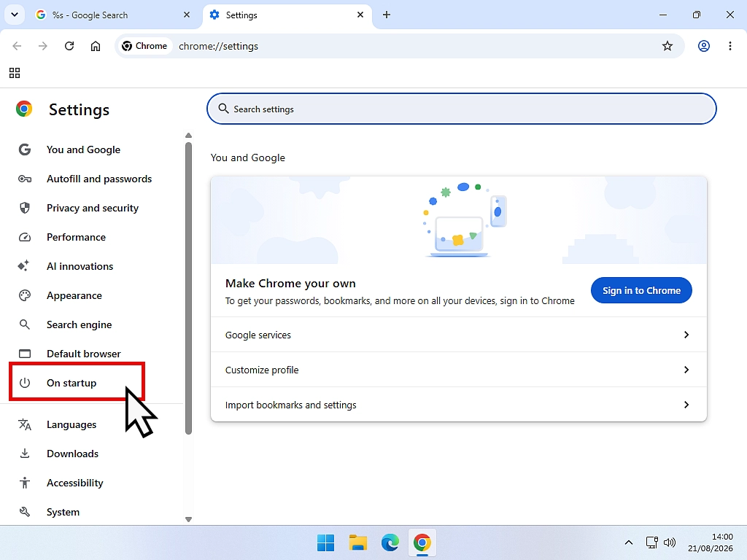747x560 pixels.
Task: Select System in the sidebar
Action: [x=63, y=512]
